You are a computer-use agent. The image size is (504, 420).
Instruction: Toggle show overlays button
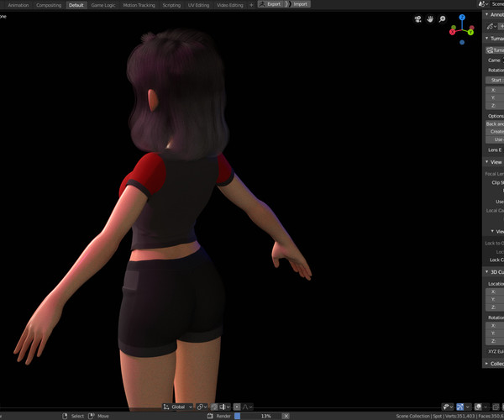click(x=478, y=407)
